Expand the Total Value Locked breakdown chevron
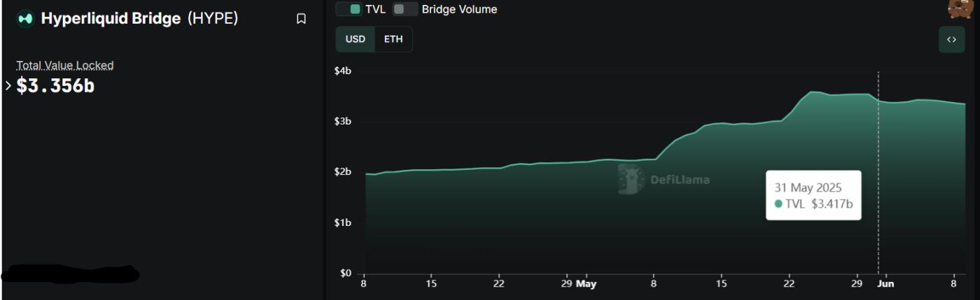This screenshot has height=300, width=980. (8, 86)
